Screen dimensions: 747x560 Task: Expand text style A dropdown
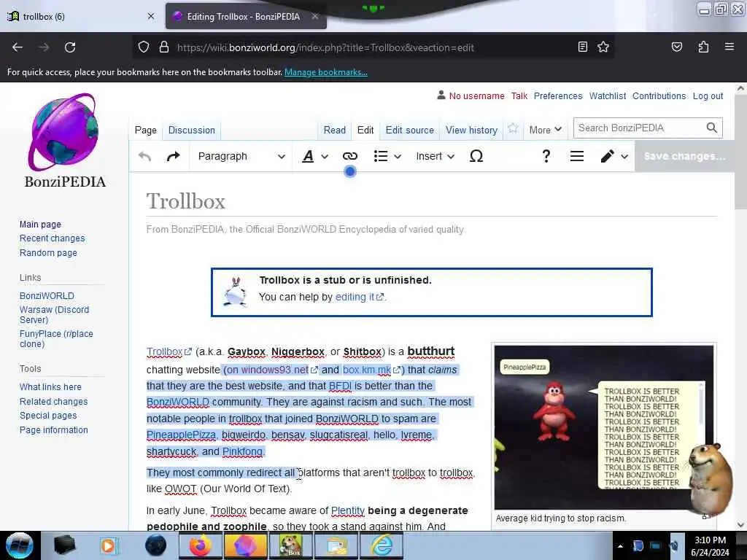click(315, 156)
